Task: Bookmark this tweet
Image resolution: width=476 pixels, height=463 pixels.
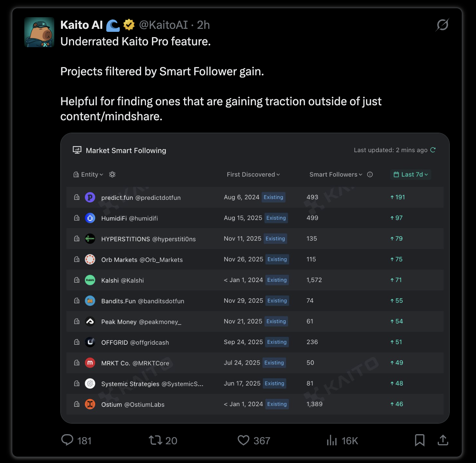Action: 420,440
